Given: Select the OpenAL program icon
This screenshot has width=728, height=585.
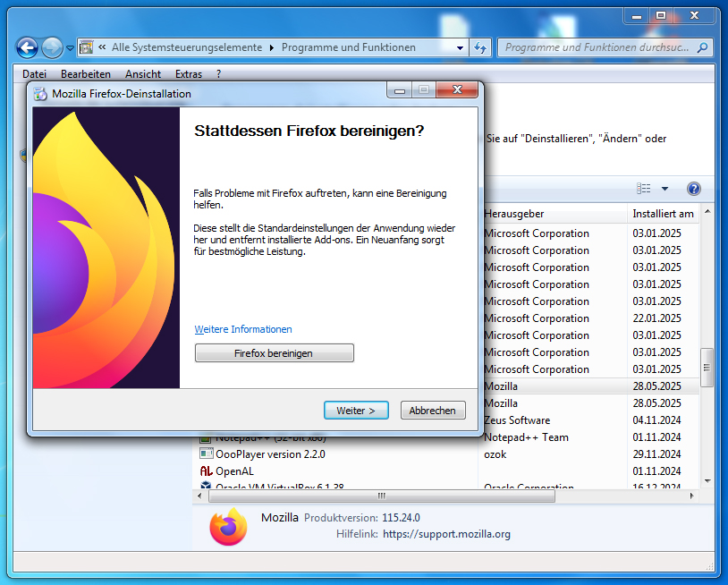Looking at the screenshot, I should pyautogui.click(x=206, y=471).
